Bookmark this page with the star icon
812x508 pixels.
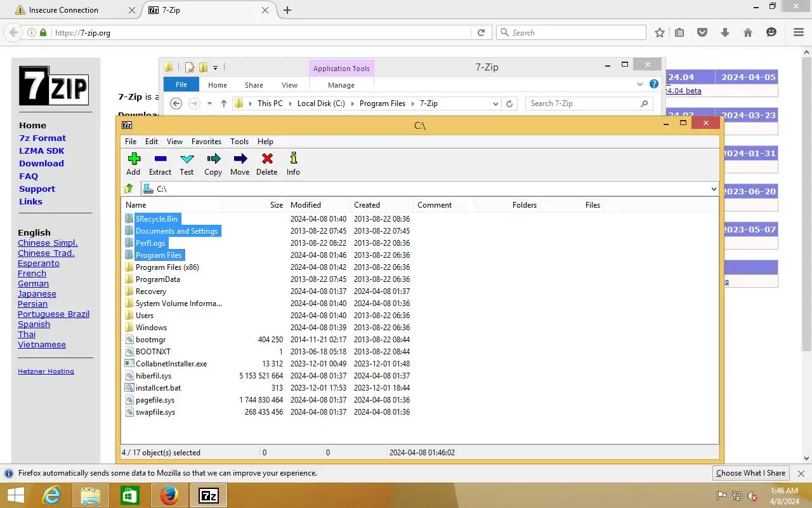tap(660, 32)
